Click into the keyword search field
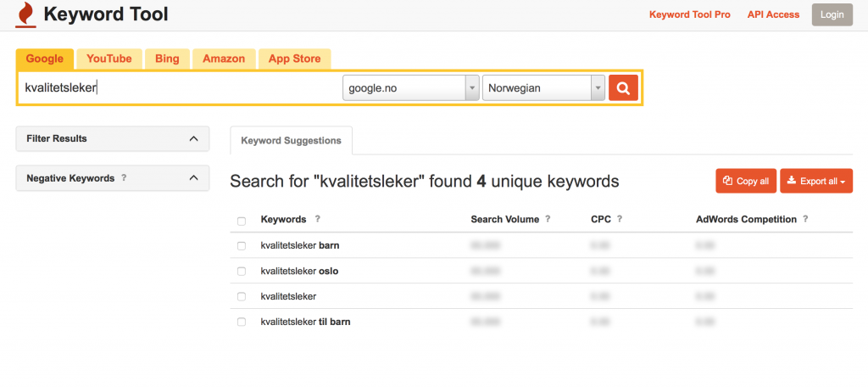 coord(180,88)
